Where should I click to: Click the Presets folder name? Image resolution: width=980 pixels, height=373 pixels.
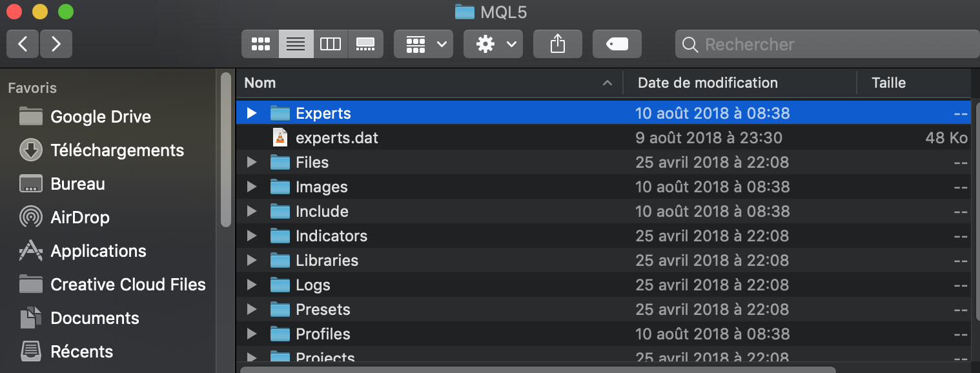click(323, 309)
